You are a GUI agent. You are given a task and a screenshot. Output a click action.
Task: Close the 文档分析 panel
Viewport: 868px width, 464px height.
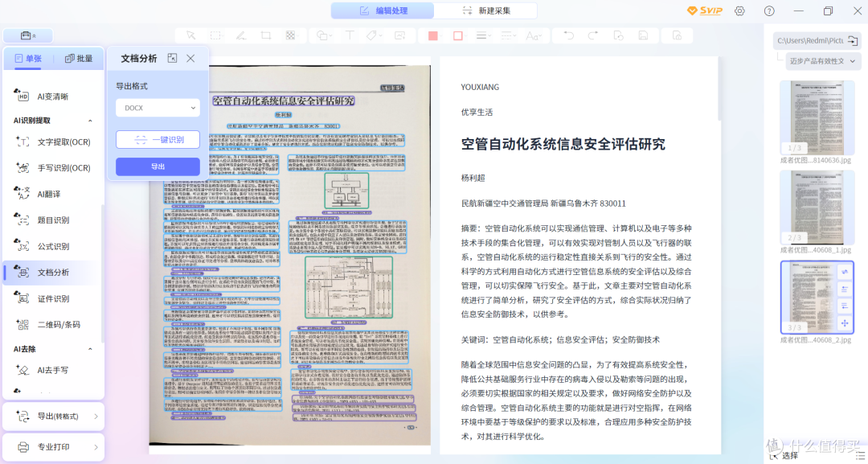pos(190,58)
